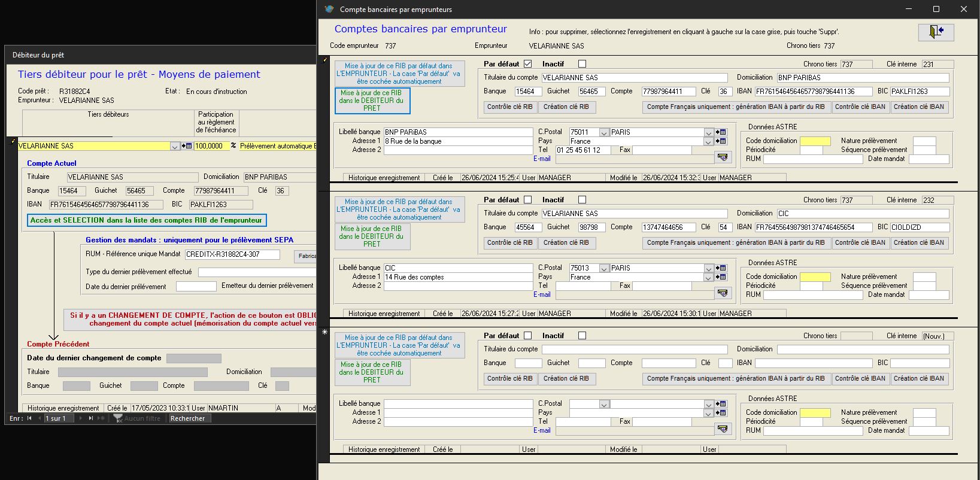This screenshot has height=480, width=980.
Task: Click yellow Code domiciliation field in CIC record
Action: tap(815, 277)
